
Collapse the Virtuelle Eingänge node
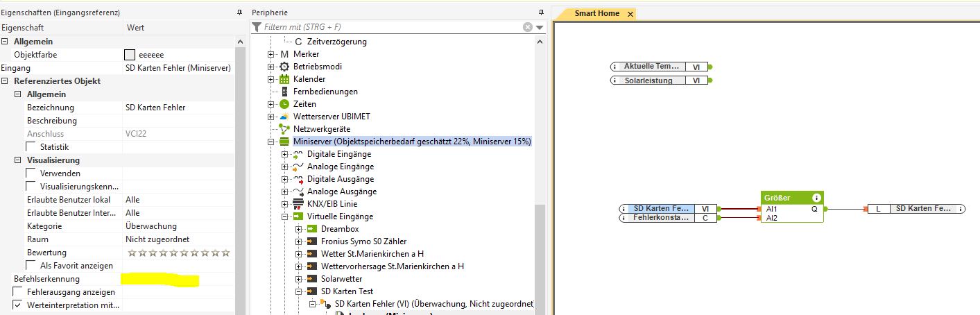click(285, 216)
